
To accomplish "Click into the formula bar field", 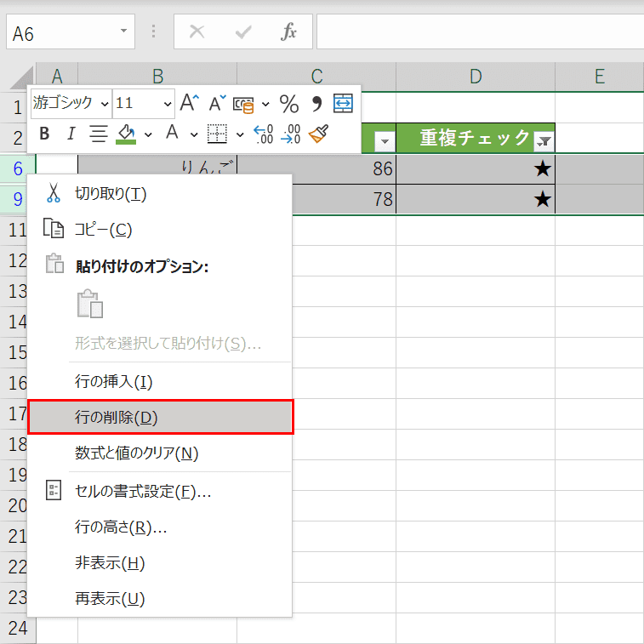I will (480, 31).
